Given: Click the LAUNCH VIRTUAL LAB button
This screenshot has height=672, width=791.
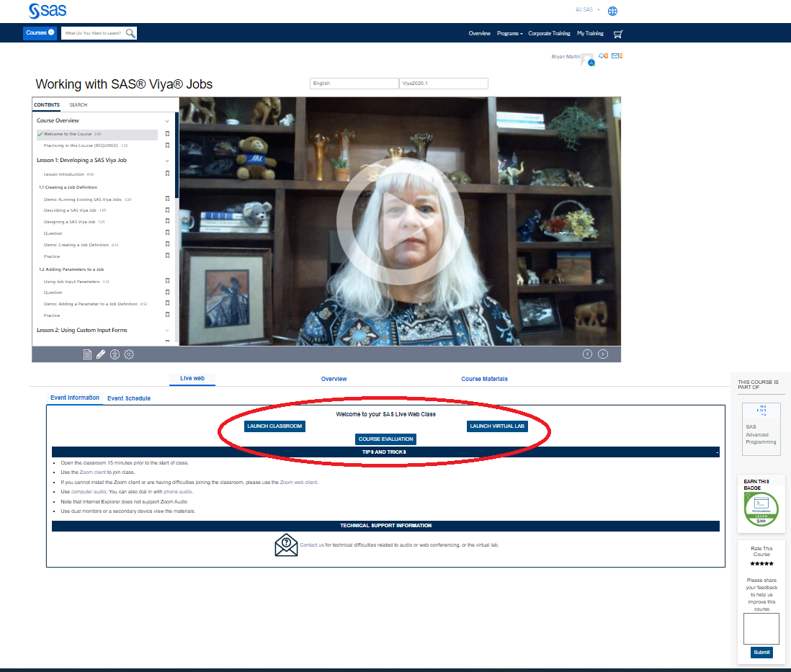Looking at the screenshot, I should tap(497, 426).
